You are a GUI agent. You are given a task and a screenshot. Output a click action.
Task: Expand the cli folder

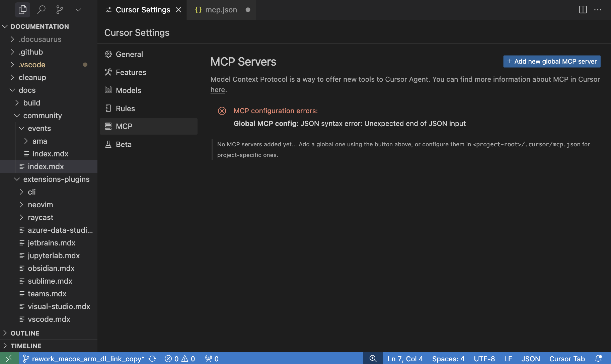[x=49, y=192]
